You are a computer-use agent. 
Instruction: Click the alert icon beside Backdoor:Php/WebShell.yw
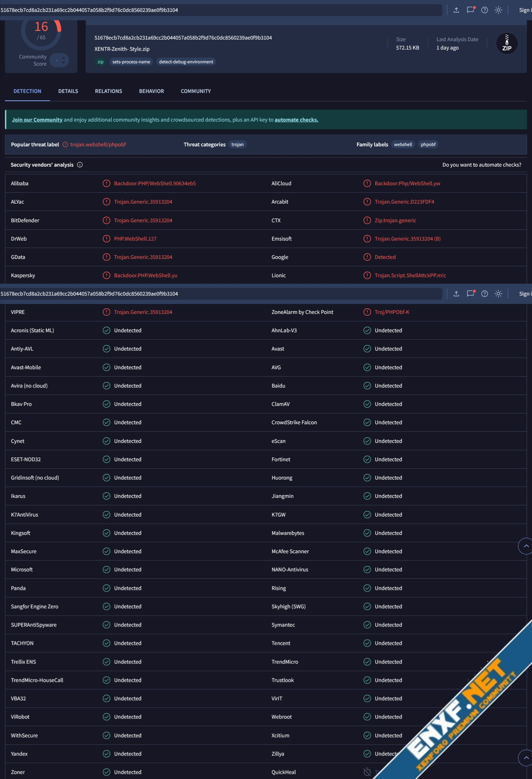[x=367, y=183]
